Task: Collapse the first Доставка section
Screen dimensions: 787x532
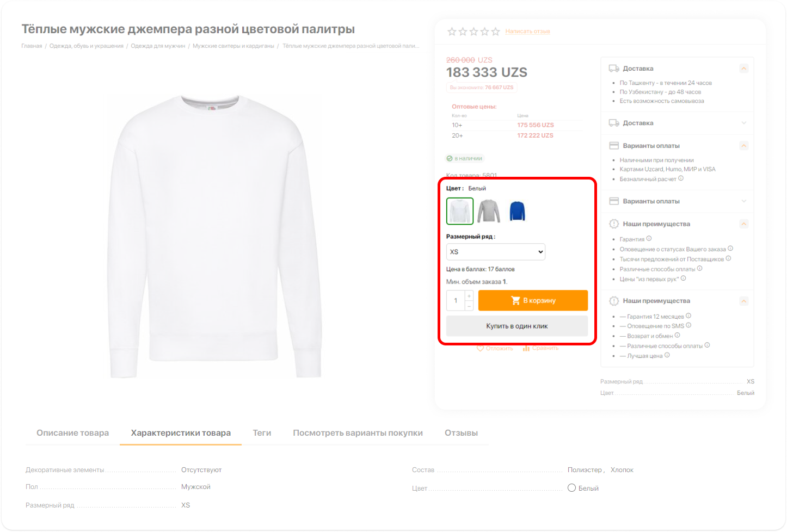Action: [743, 69]
